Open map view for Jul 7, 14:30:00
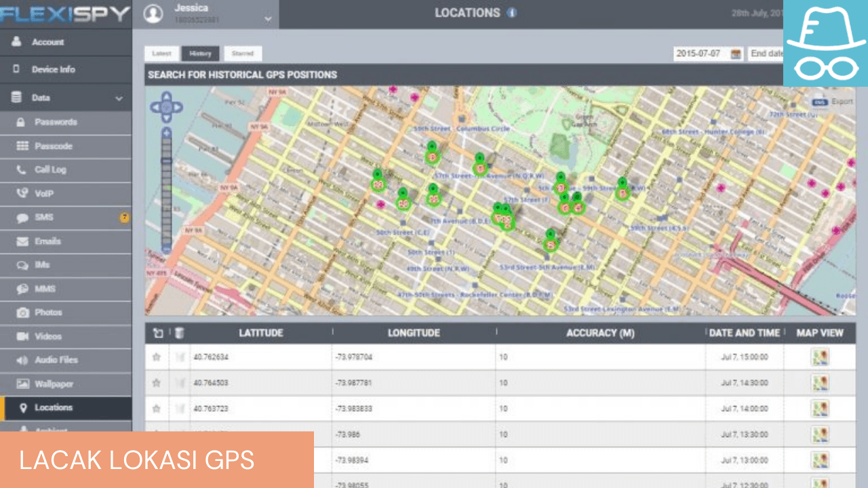This screenshot has width=868, height=488. 821,383
